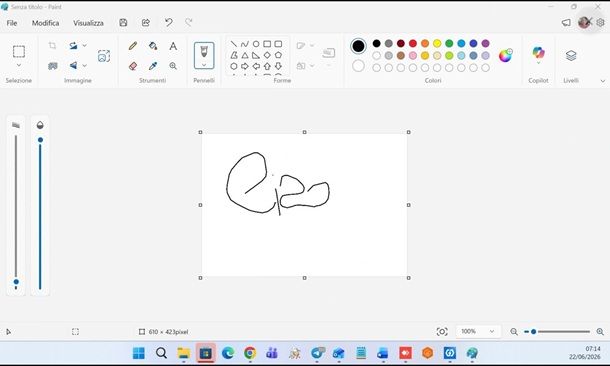
Task: Select the Color picker eyedropper tool
Action: click(x=153, y=66)
